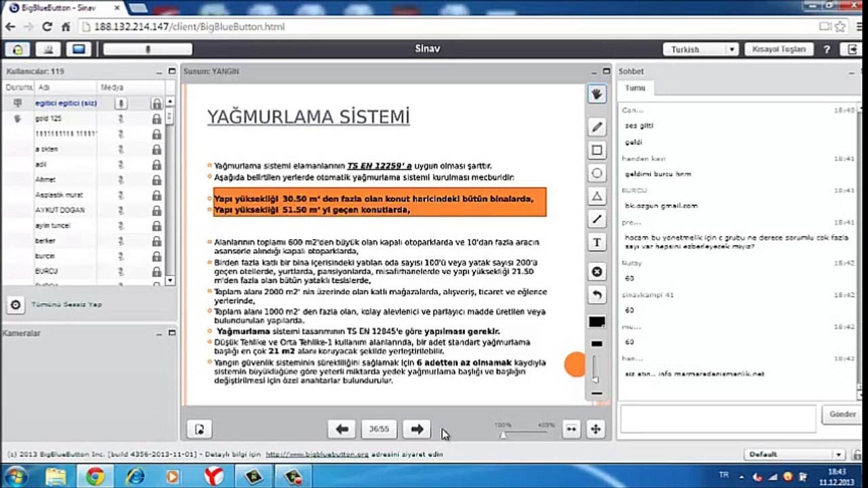The width and height of the screenshot is (868, 488).
Task: Toggle lock for gold 125
Action: 157,119
